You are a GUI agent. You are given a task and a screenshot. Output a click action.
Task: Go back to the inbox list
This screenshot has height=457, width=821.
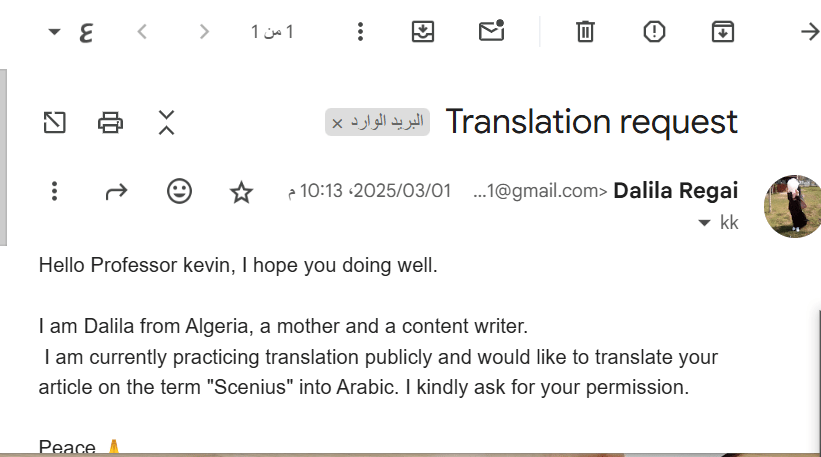click(809, 32)
